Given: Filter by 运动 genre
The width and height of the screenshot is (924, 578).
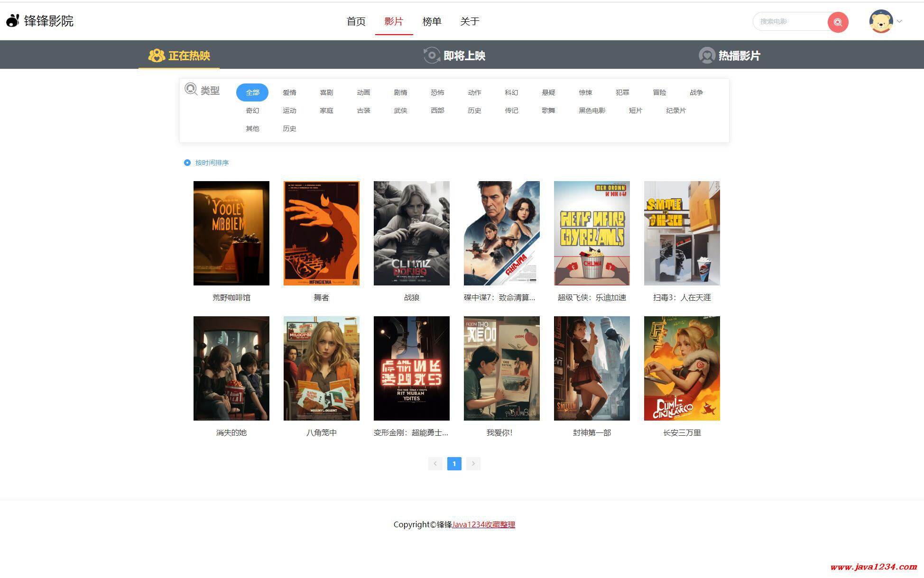Looking at the screenshot, I should click(289, 110).
